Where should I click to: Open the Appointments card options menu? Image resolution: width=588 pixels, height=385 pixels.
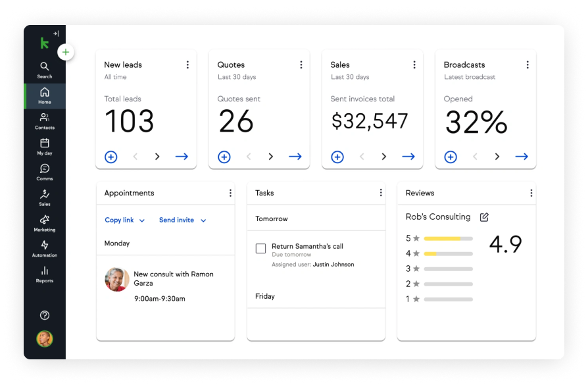coord(230,192)
